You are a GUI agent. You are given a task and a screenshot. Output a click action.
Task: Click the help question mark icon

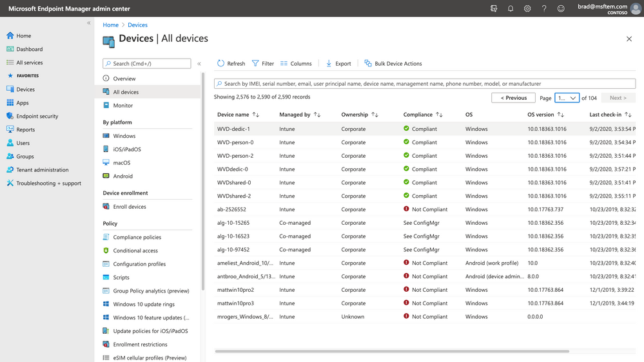(544, 9)
